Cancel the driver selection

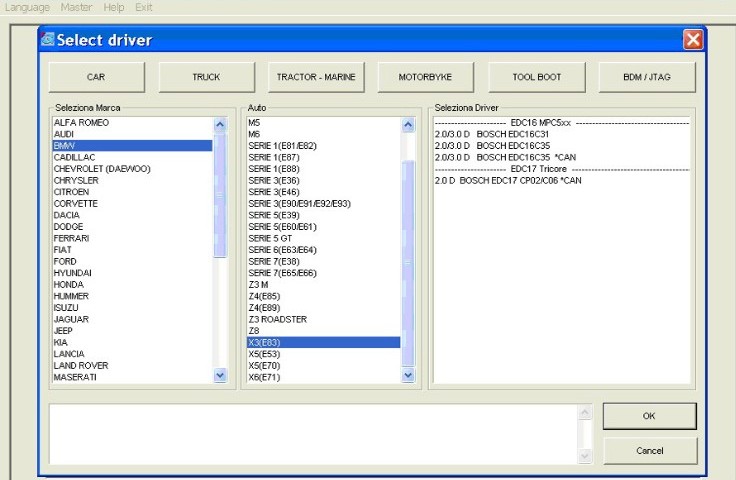click(x=650, y=450)
